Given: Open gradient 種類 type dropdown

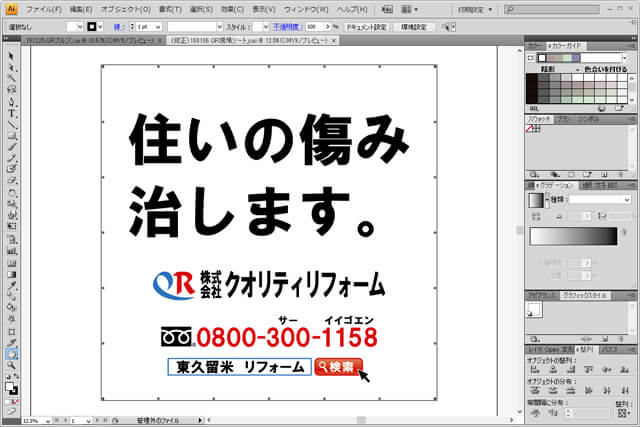Looking at the screenshot, I should pyautogui.click(x=627, y=199).
